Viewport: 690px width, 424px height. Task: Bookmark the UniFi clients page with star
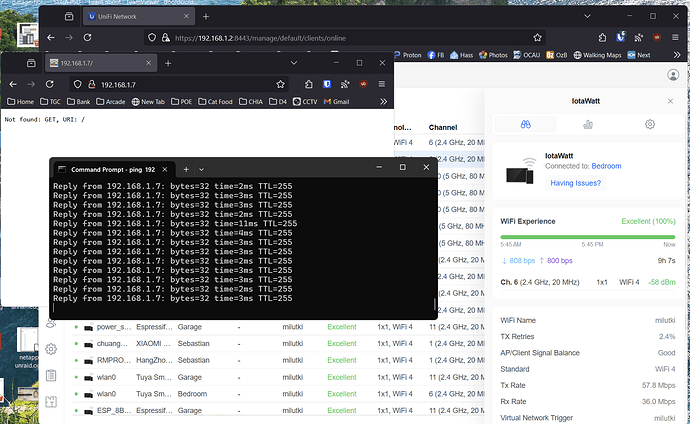point(537,38)
